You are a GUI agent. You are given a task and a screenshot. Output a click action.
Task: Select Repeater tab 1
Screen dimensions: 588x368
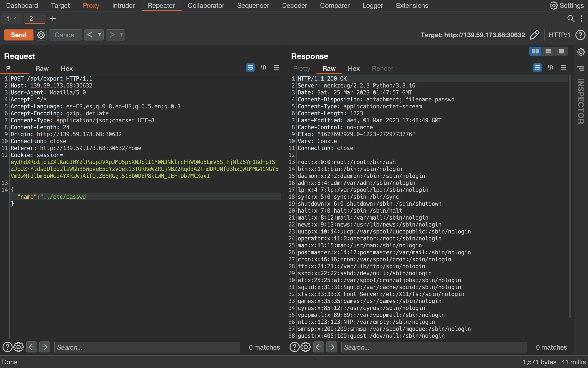tap(8, 18)
